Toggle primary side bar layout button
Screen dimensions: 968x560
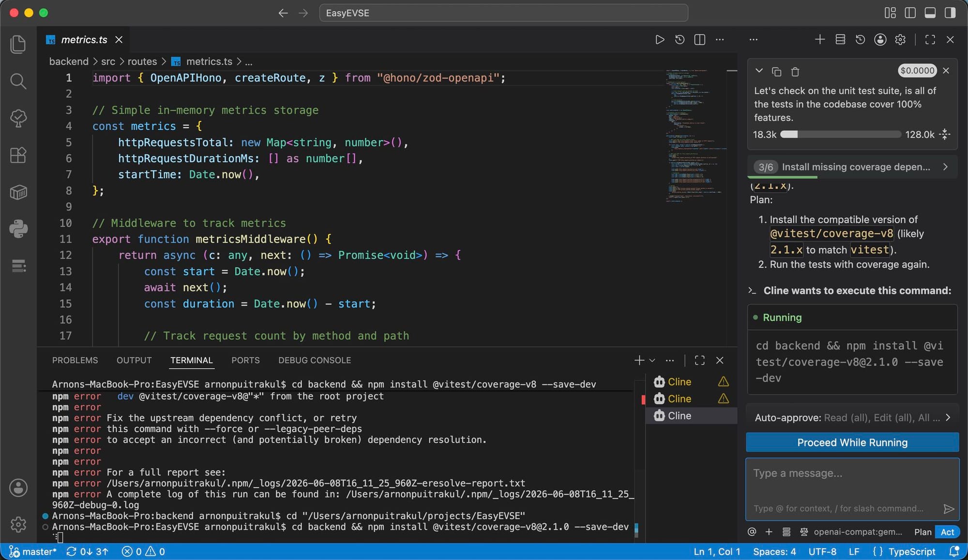point(910,13)
